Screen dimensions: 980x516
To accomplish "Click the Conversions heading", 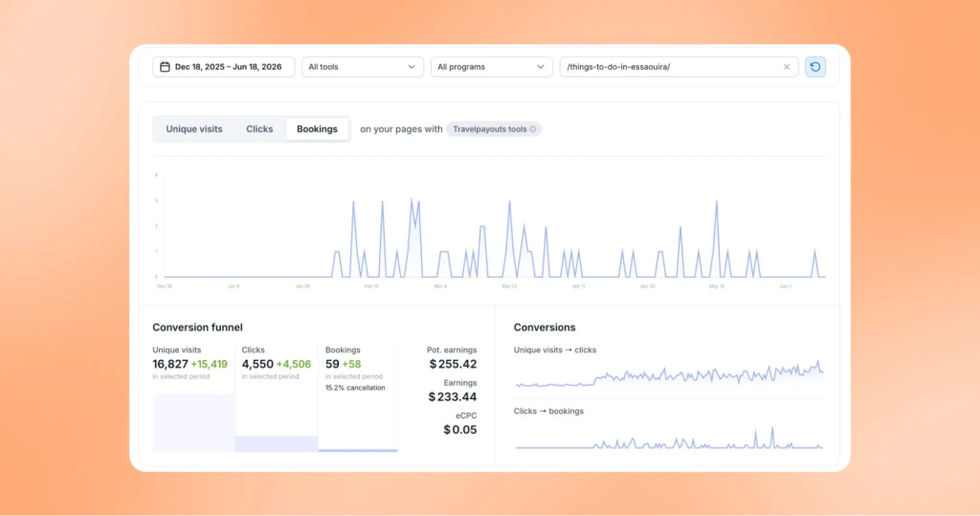I will coord(545,327).
